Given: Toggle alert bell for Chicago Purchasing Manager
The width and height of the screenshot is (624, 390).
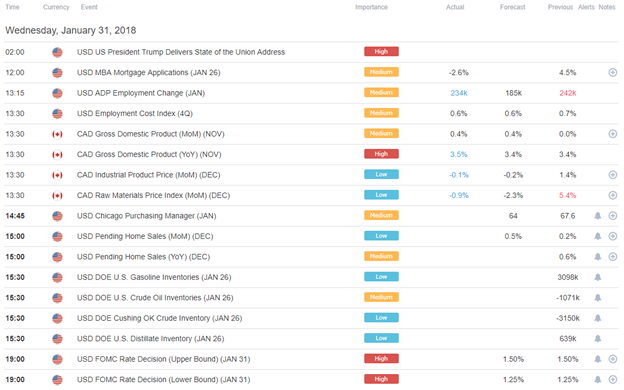Looking at the screenshot, I should (598, 216).
